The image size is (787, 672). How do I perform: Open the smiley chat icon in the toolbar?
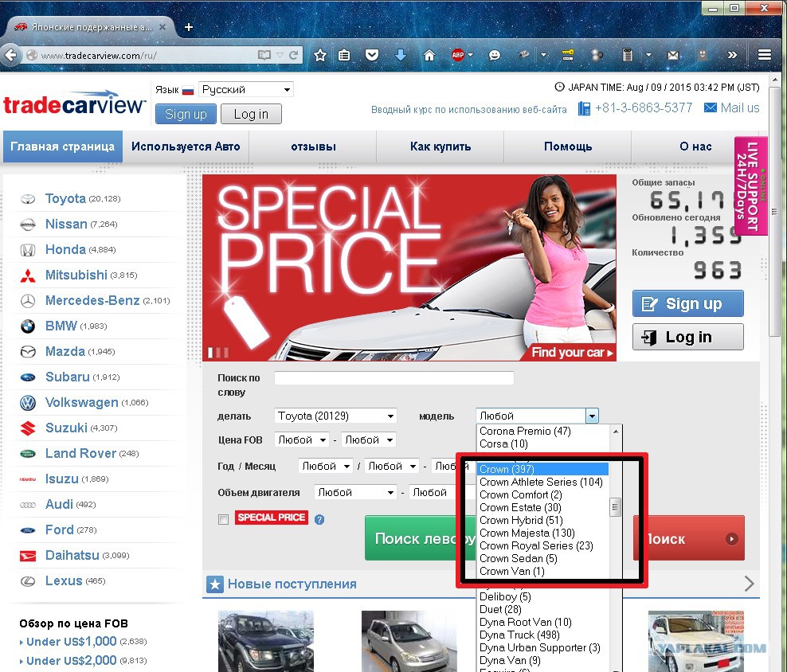[x=495, y=55]
